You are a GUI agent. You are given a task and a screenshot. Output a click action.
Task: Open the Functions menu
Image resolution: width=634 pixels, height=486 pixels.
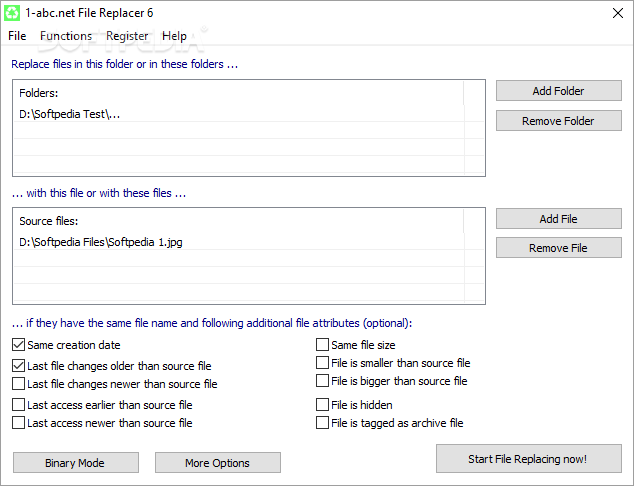pyautogui.click(x=66, y=36)
